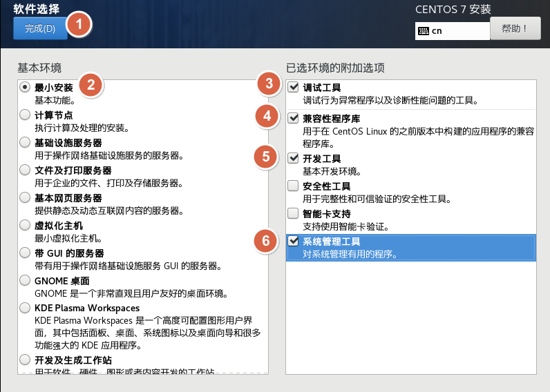The width and height of the screenshot is (550, 392).
Task: Click text 用于完整性和可信验证的安全性工具。
Action: tap(377, 199)
